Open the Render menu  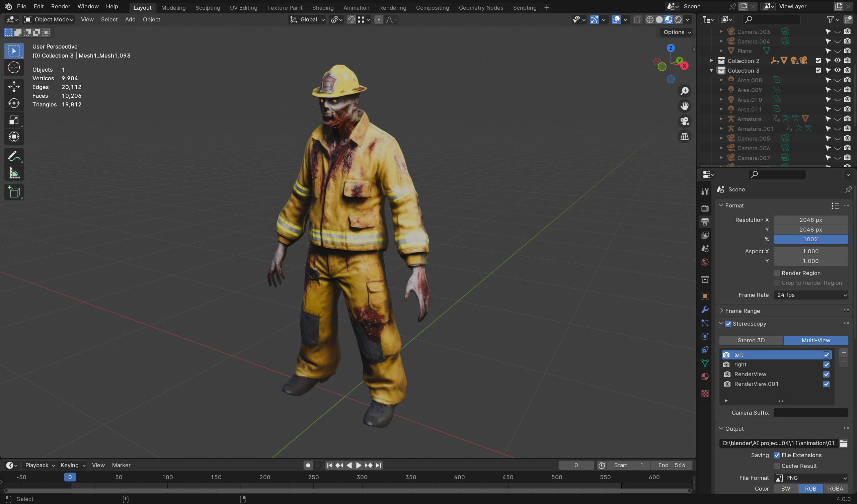click(61, 6)
